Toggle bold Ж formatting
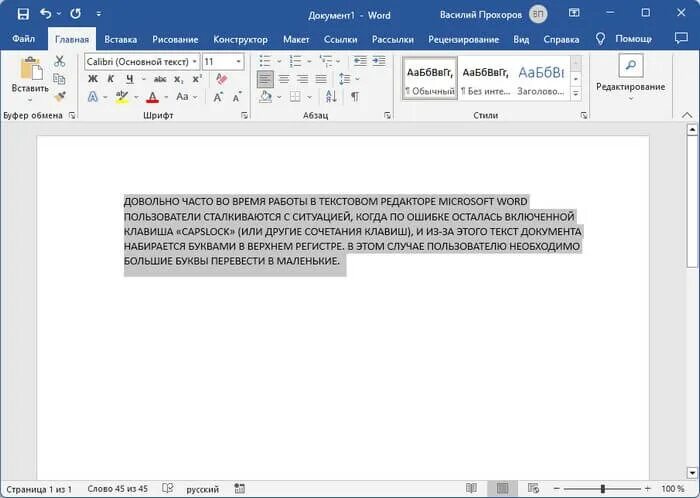Viewport: 700px width, 498px height. click(x=93, y=79)
